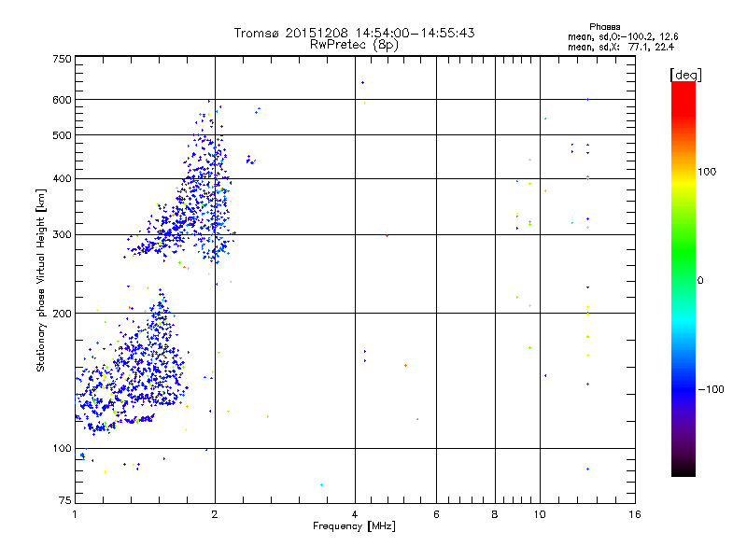
Task: Click the 100 label beside the color bar
Action: (707, 172)
